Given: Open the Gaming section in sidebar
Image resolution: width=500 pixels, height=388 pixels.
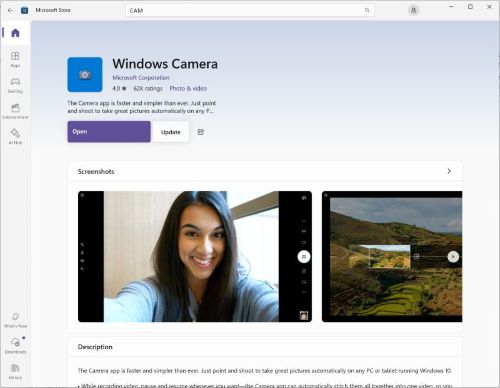Looking at the screenshot, I should (15, 85).
